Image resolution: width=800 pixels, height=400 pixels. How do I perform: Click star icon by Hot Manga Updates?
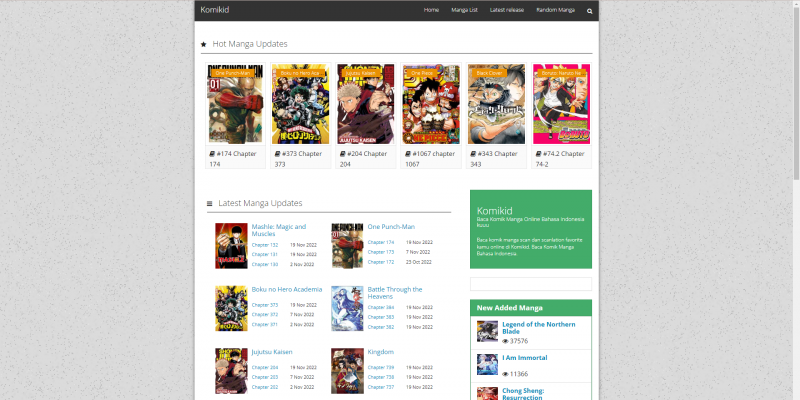coord(204,44)
